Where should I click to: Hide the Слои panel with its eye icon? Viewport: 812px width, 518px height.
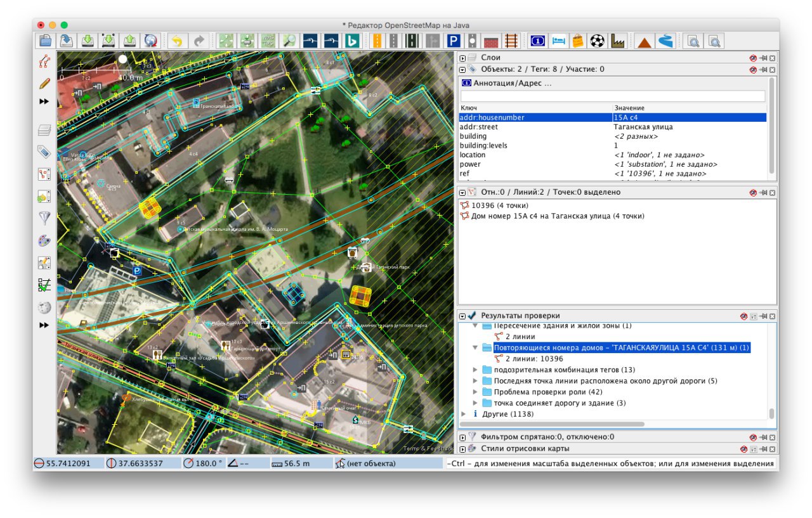point(753,58)
